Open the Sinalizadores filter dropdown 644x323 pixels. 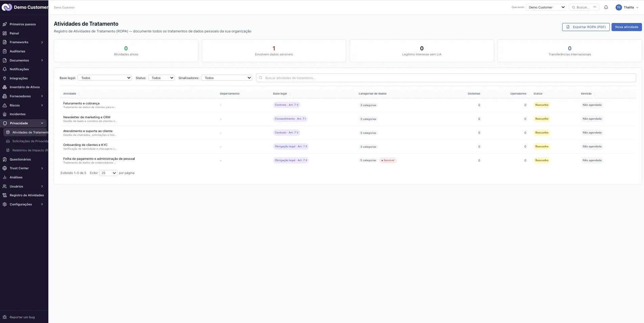pyautogui.click(x=227, y=78)
